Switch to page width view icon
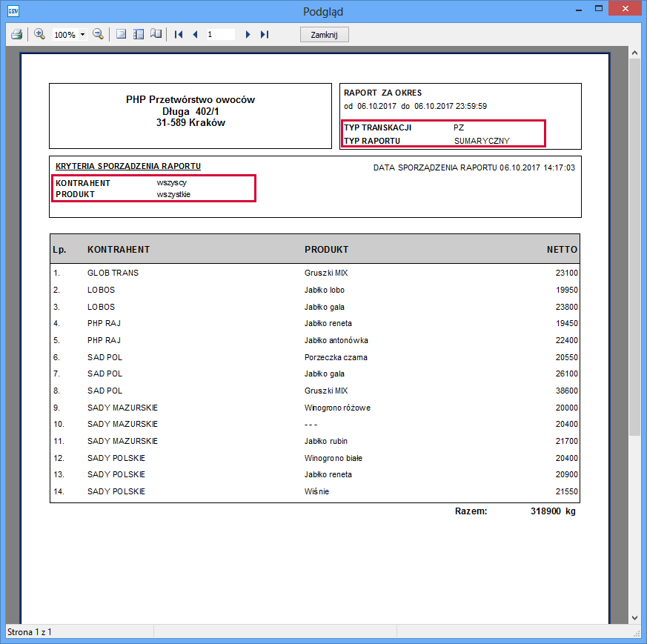The image size is (647, 644). tap(139, 34)
